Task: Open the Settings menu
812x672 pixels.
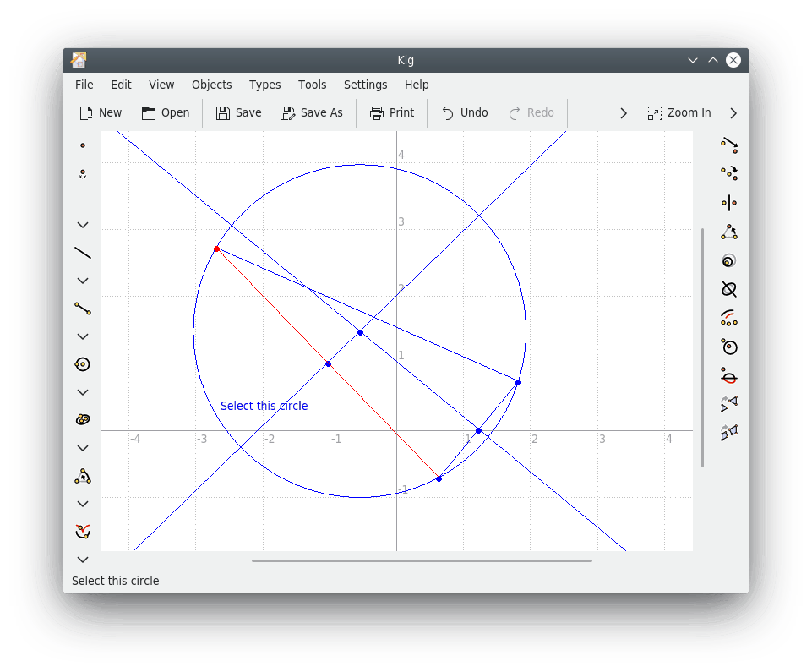Action: point(366,85)
